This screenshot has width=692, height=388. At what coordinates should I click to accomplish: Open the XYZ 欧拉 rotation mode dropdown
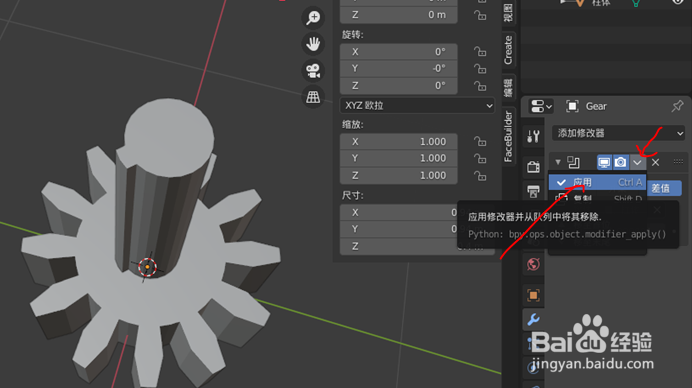(417, 106)
